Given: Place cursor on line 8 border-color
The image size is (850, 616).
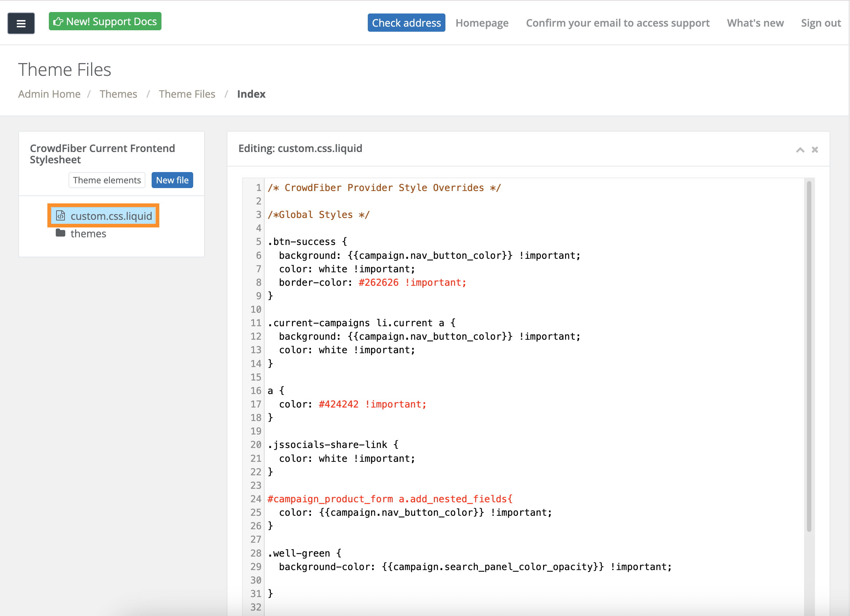Looking at the screenshot, I should click(x=315, y=282).
